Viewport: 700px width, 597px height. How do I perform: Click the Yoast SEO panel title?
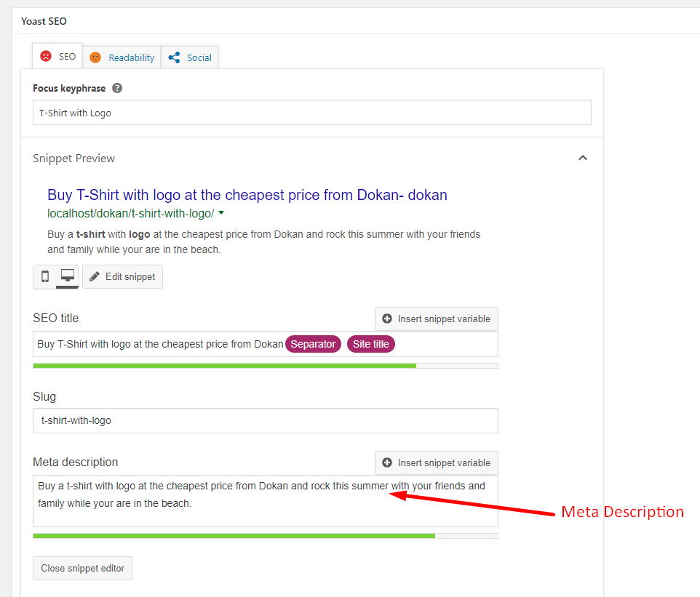point(44,21)
